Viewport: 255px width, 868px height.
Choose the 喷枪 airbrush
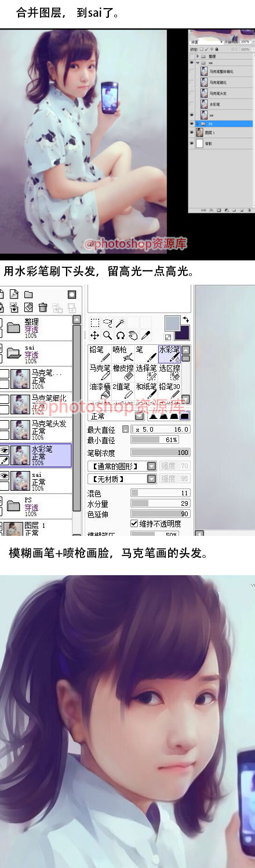point(123,354)
